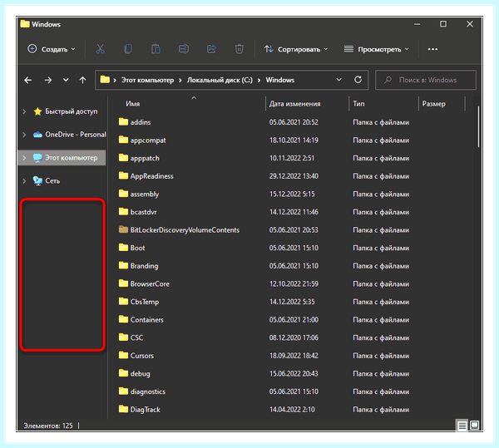Image resolution: width=499 pixels, height=448 pixels.
Task: Click the Создать new item button
Action: tap(52, 49)
